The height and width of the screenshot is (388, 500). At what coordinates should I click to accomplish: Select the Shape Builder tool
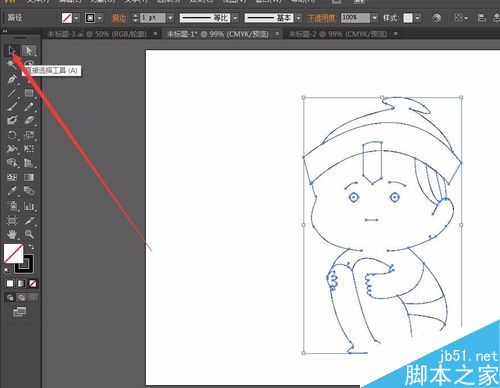pyautogui.click(x=12, y=163)
